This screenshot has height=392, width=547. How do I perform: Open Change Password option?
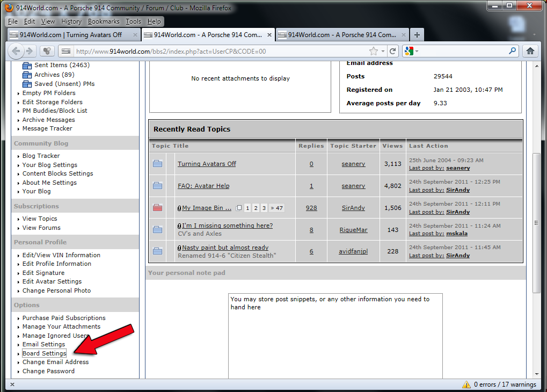48,371
